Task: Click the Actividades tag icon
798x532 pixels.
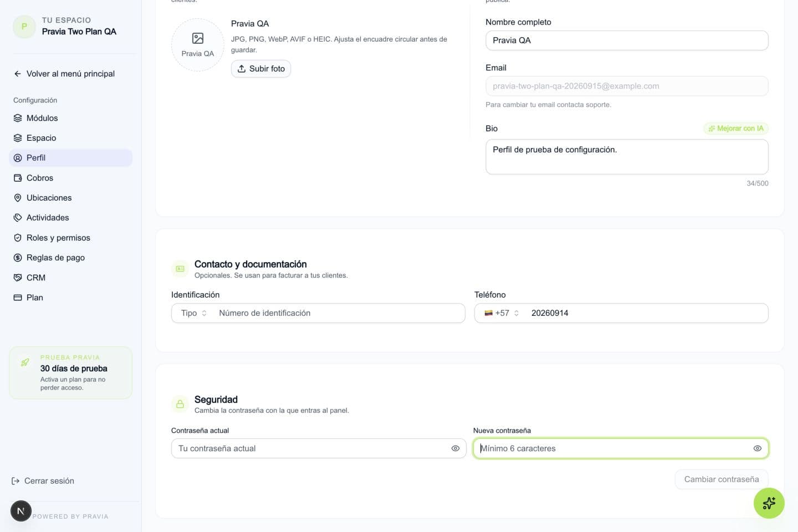Action: coord(18,218)
